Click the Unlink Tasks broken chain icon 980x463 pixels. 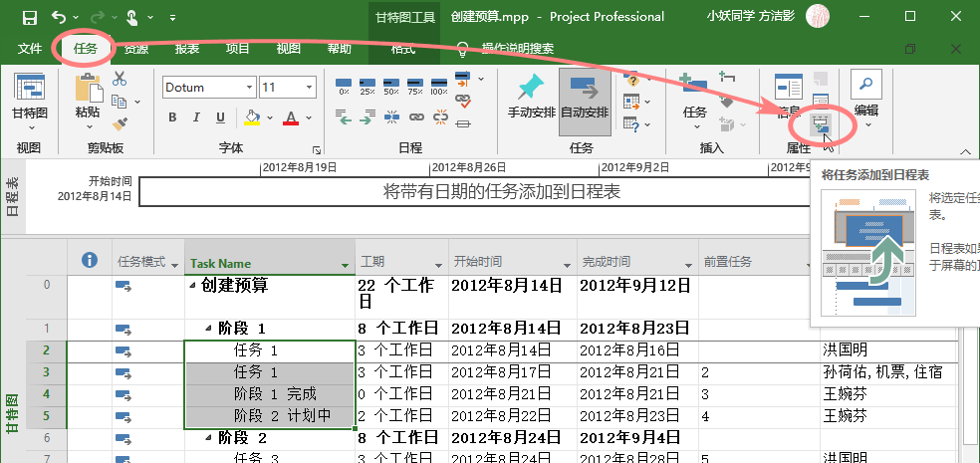440,116
